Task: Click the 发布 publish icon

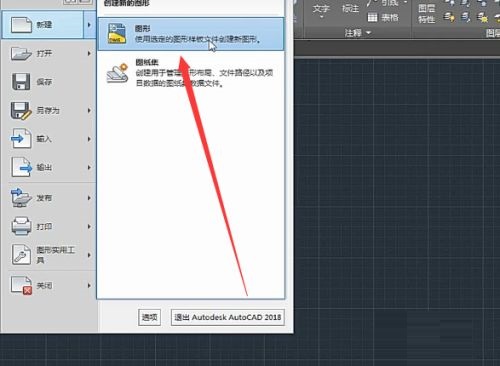Action: pyautogui.click(x=21, y=198)
